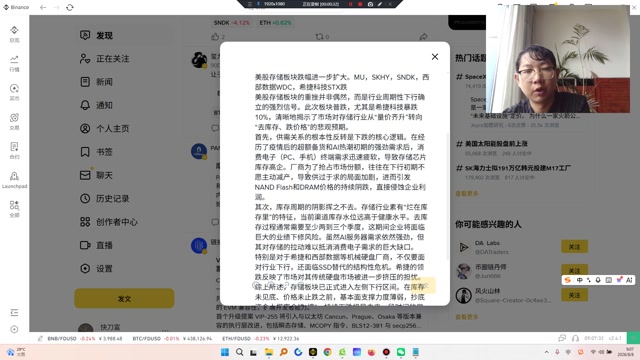Open the 风火山林 profile avatar
Image resolution: width=640 pixels, height=360 pixels.
point(464,296)
